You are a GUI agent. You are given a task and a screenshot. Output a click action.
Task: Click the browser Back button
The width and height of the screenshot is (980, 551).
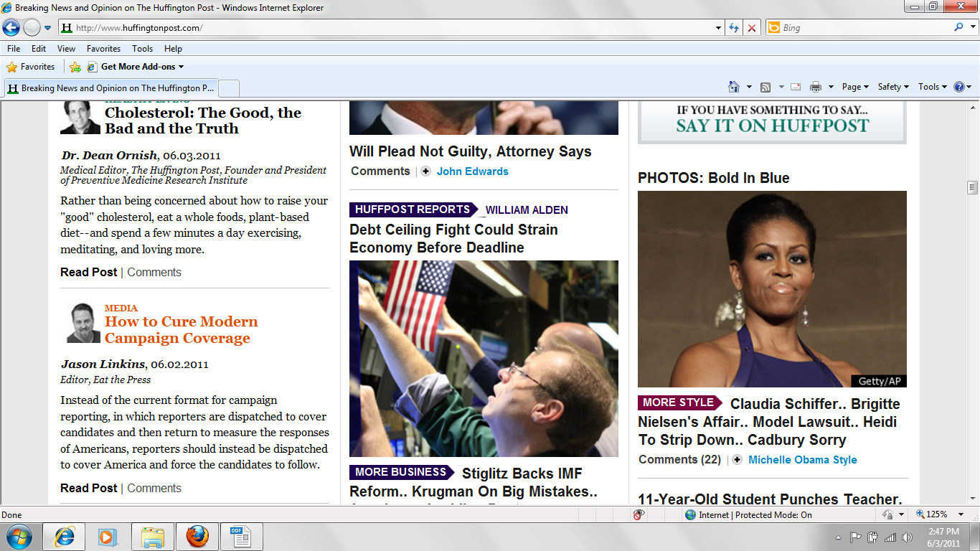click(11, 28)
